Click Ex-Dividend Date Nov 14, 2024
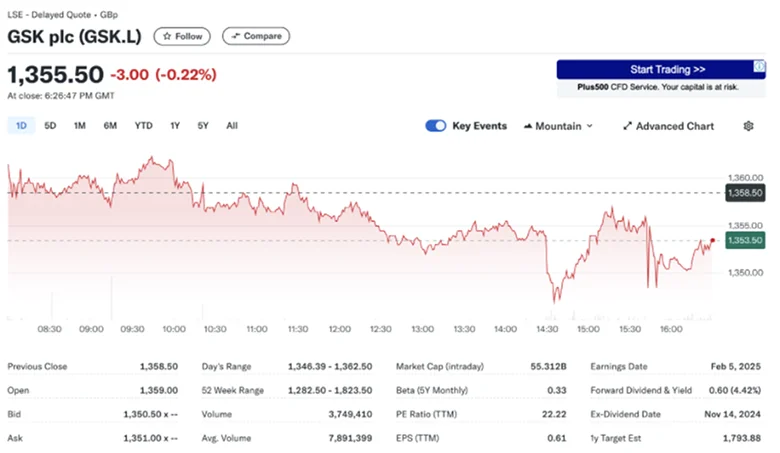Image resolution: width=780 pixels, height=453 pixels. [x=732, y=414]
